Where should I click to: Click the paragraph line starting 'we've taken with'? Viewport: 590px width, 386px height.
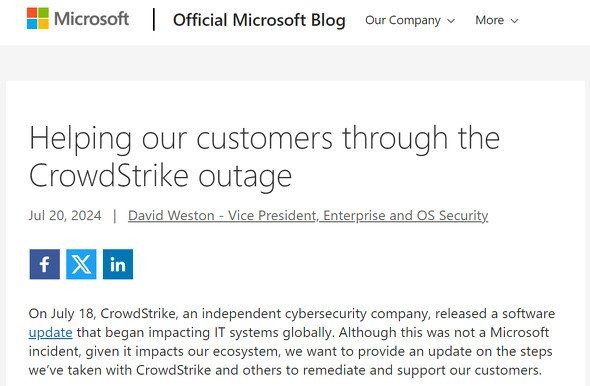285,370
